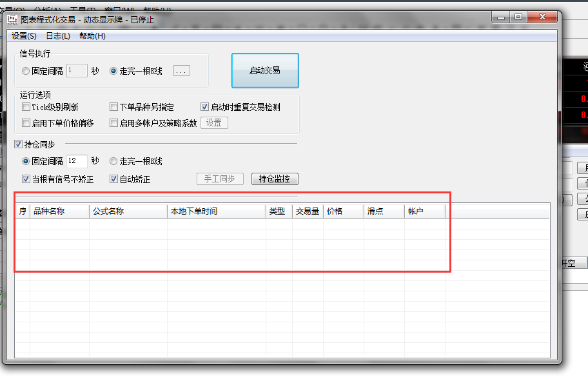This screenshot has width=588, height=379.
Task: Click the 持仓监控 button
Action: point(275,179)
